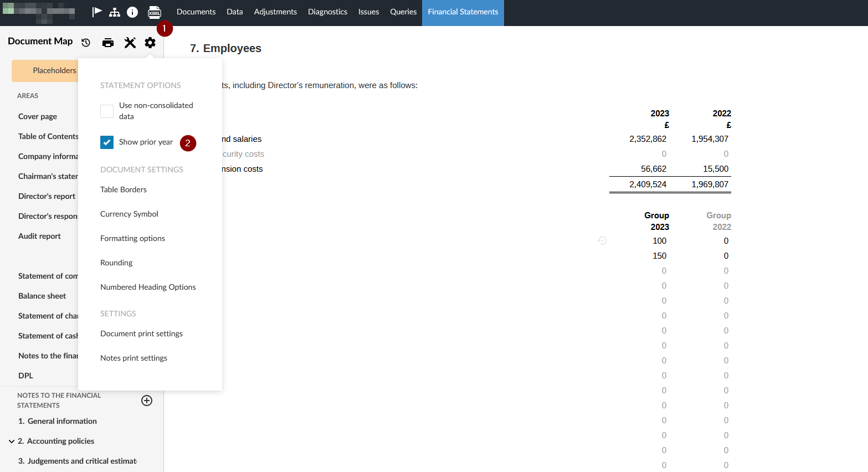Tick Use non-consolidated data checkbox
The height and width of the screenshot is (472, 868).
point(107,111)
